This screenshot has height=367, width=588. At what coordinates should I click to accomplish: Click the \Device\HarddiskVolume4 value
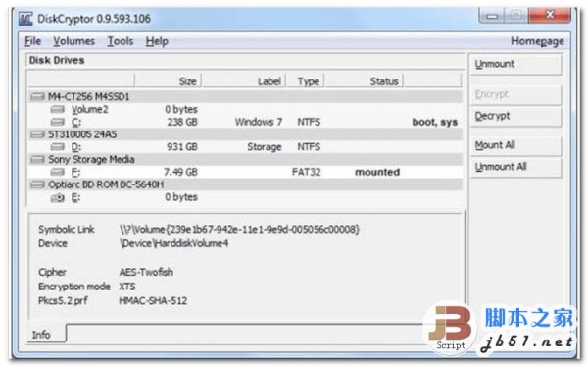click(x=173, y=243)
